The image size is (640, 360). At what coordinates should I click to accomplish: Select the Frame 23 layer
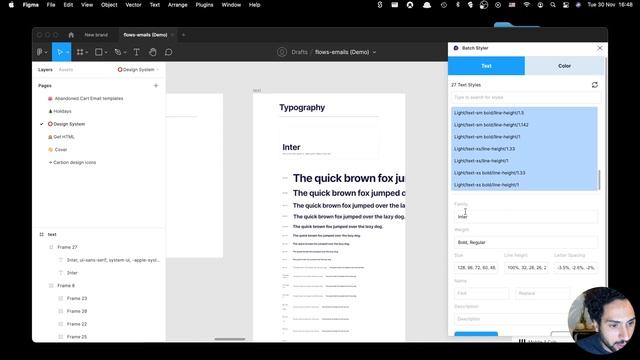pos(77,298)
